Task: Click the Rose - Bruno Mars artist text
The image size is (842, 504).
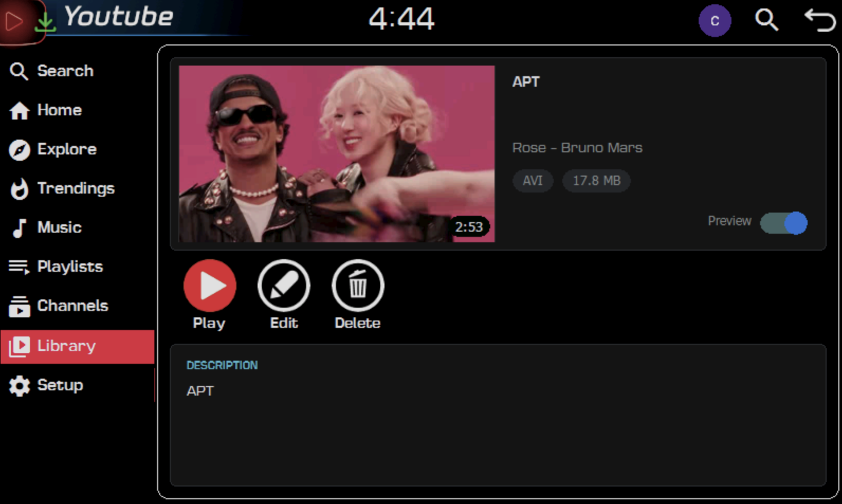Action: pyautogui.click(x=577, y=148)
